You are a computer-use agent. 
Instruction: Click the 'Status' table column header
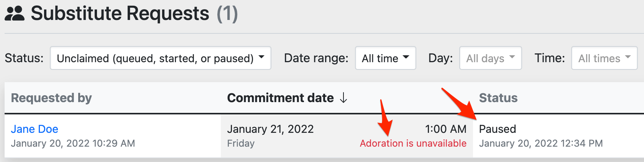498,98
